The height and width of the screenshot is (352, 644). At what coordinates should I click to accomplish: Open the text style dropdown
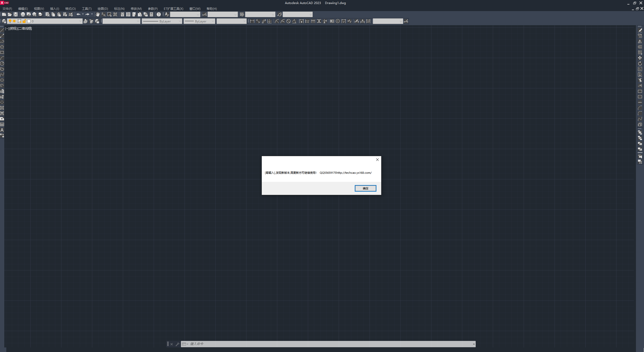coord(185,14)
